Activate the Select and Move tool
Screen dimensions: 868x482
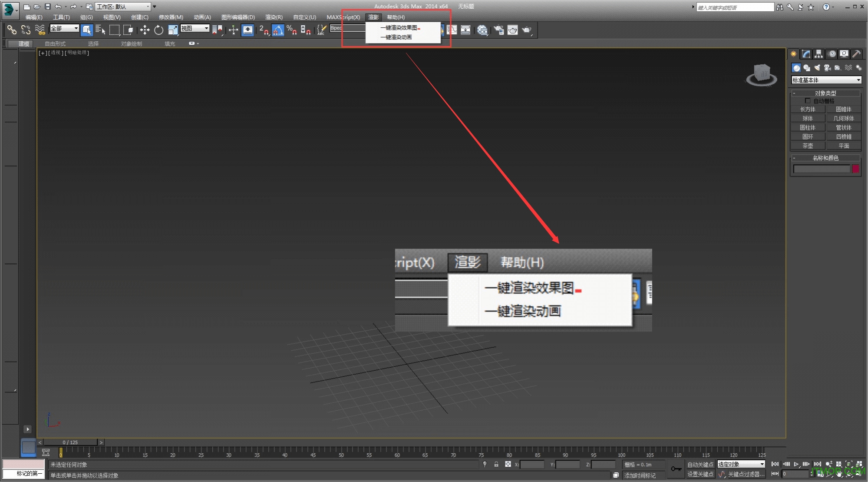(x=145, y=30)
